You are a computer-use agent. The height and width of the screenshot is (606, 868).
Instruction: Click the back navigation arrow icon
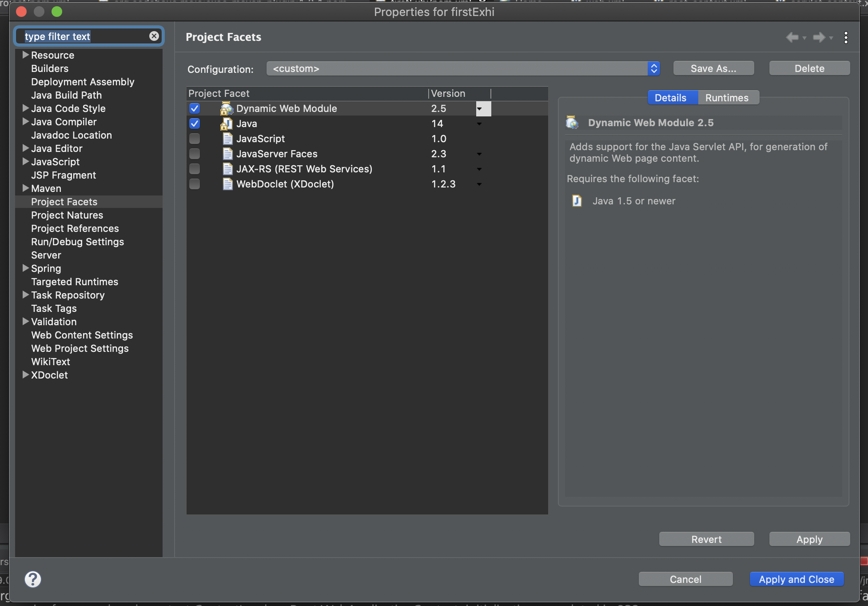pyautogui.click(x=792, y=37)
